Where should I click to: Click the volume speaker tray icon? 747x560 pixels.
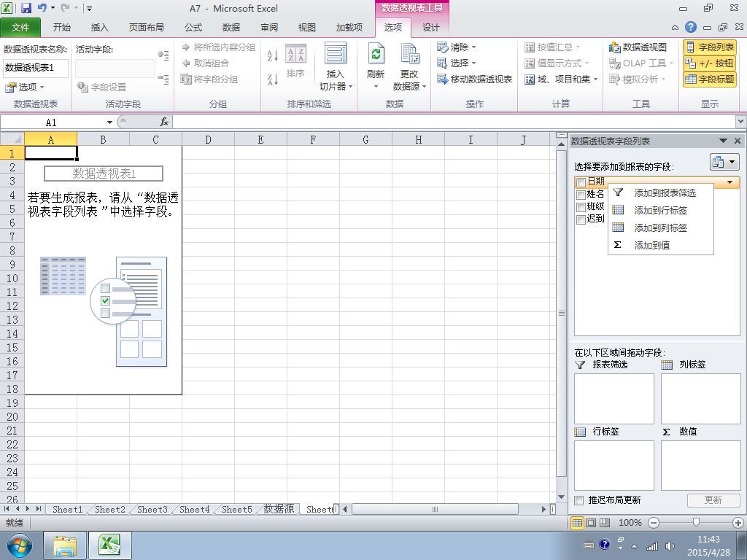coord(670,545)
